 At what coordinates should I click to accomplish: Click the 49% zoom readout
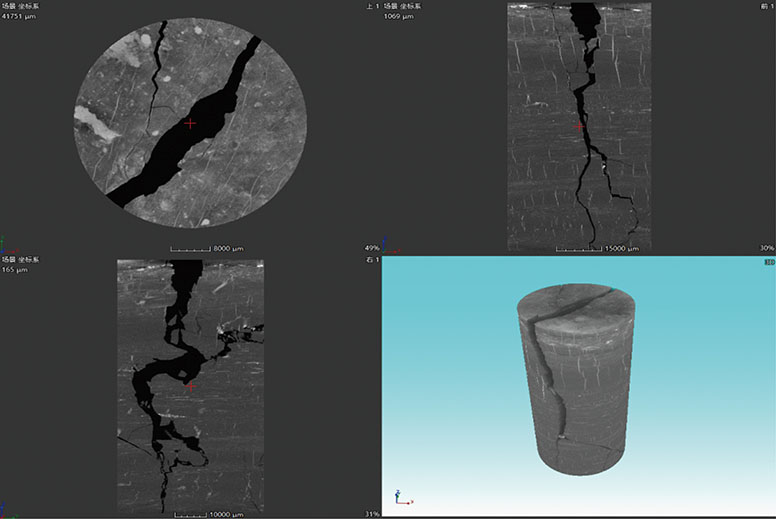(372, 248)
